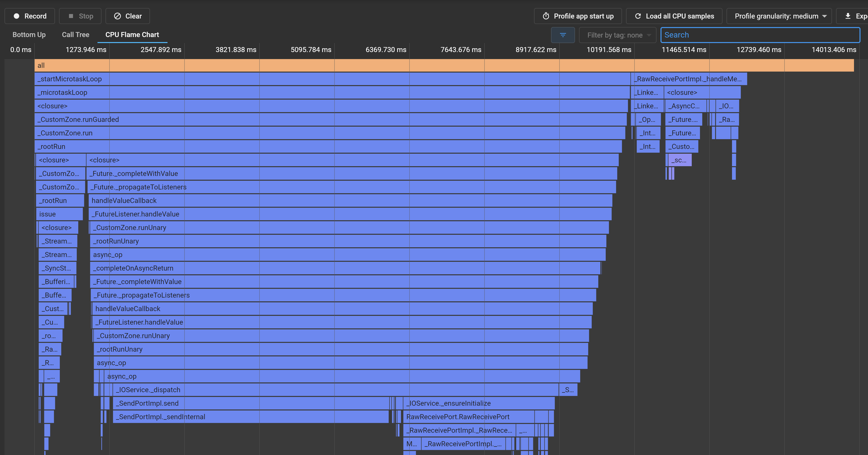Switch to the Call Tree tab

75,34
